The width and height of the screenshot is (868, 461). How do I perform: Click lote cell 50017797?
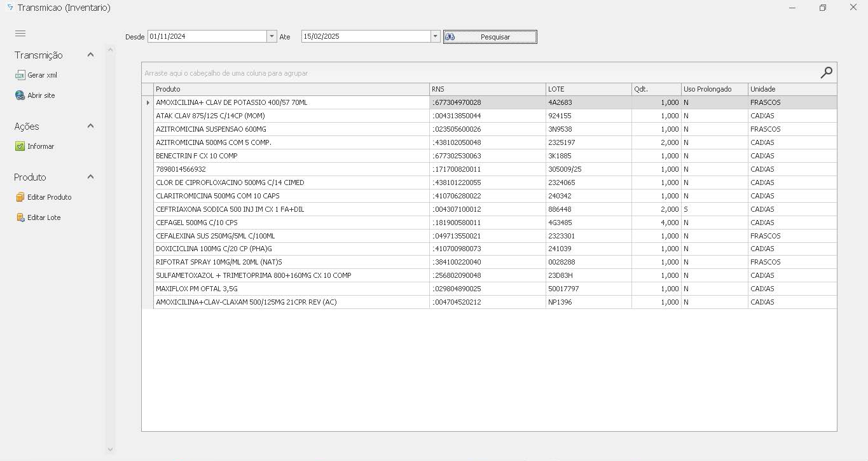pyautogui.click(x=589, y=289)
